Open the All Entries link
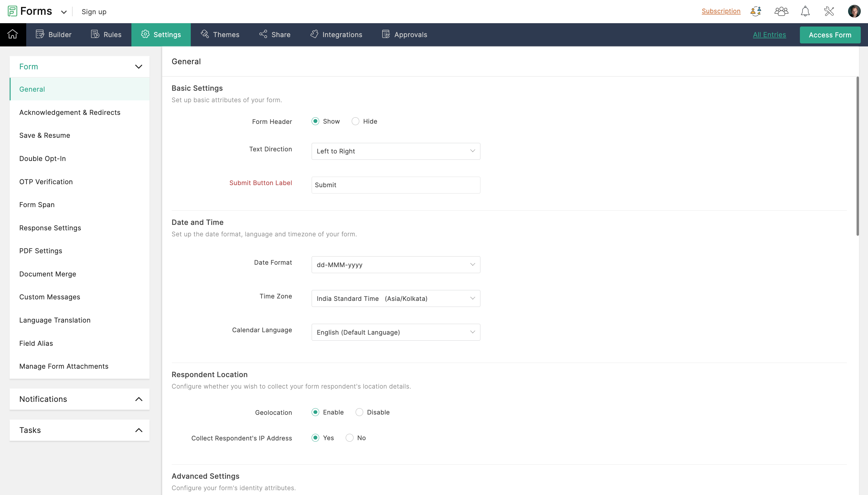The image size is (868, 495). click(x=769, y=35)
